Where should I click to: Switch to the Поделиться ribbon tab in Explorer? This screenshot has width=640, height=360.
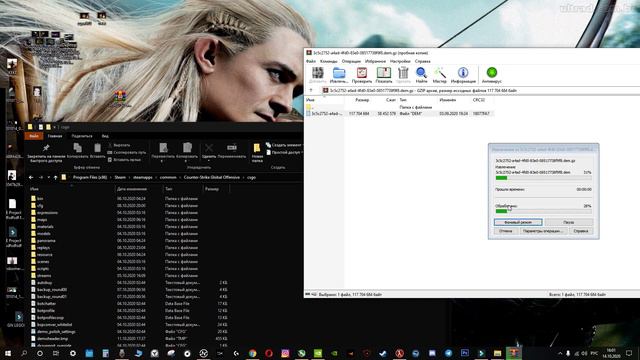click(82, 136)
